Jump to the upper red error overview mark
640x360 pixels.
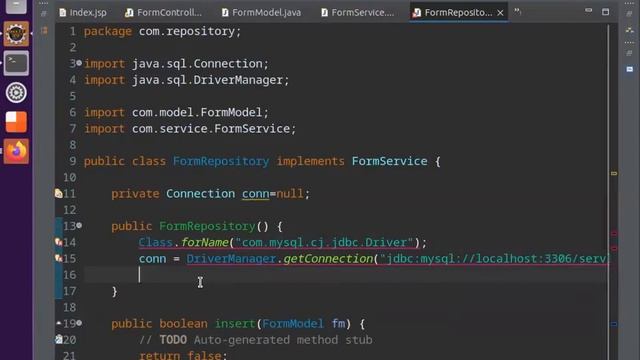click(x=614, y=233)
